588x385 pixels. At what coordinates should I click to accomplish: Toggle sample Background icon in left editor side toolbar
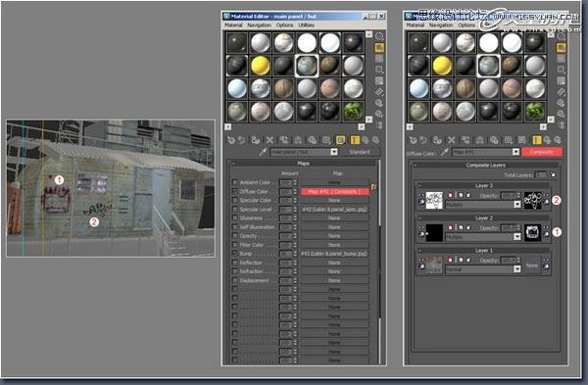[379, 59]
